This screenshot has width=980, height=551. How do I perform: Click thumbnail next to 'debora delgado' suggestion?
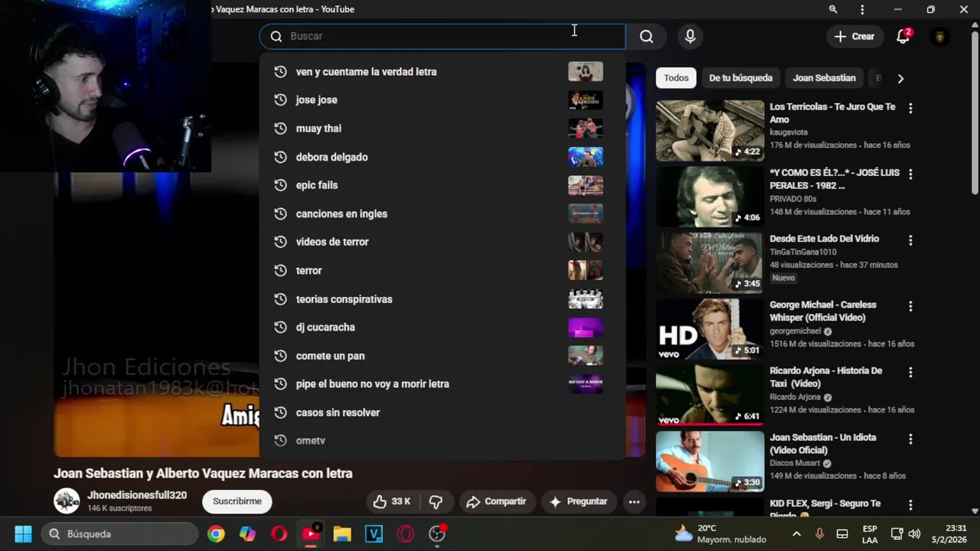pyautogui.click(x=586, y=157)
